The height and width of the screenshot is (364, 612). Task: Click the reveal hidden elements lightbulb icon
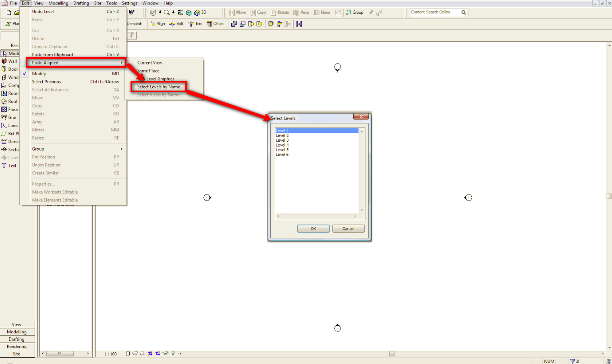(x=173, y=354)
